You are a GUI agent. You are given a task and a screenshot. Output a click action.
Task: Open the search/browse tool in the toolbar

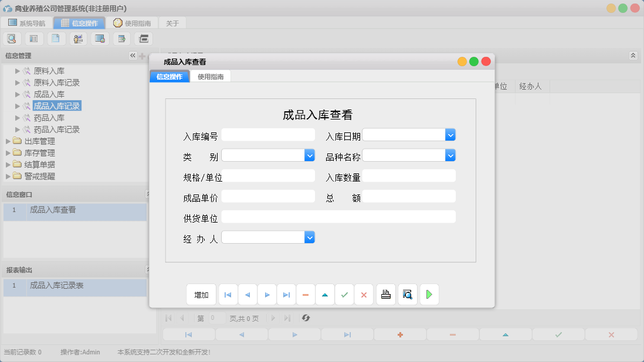point(12,38)
